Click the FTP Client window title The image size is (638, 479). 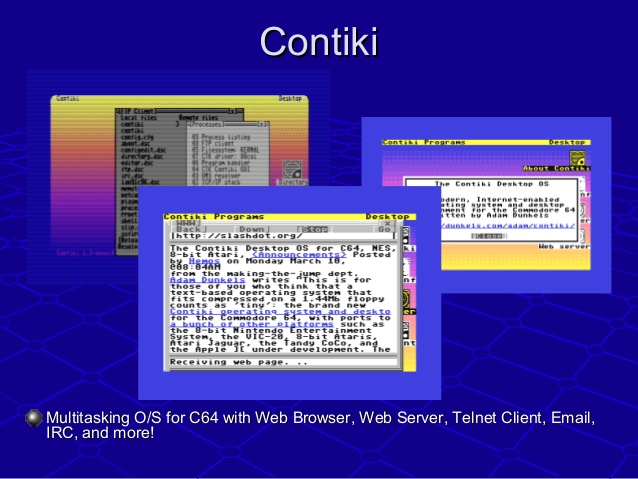point(137,111)
